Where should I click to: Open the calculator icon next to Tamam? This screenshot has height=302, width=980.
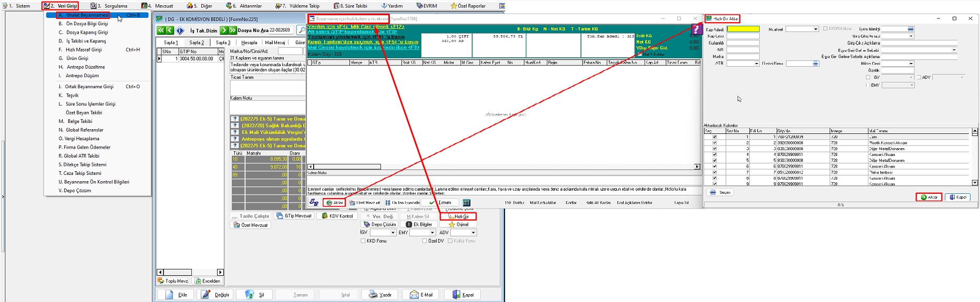coord(467,203)
